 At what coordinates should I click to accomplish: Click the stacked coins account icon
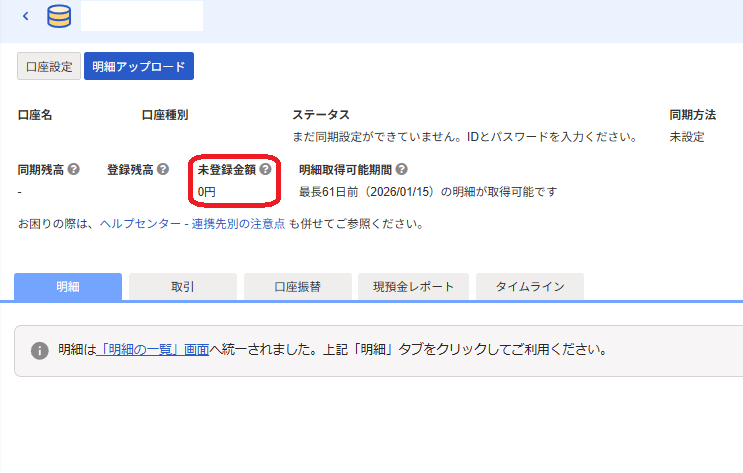click(59, 17)
